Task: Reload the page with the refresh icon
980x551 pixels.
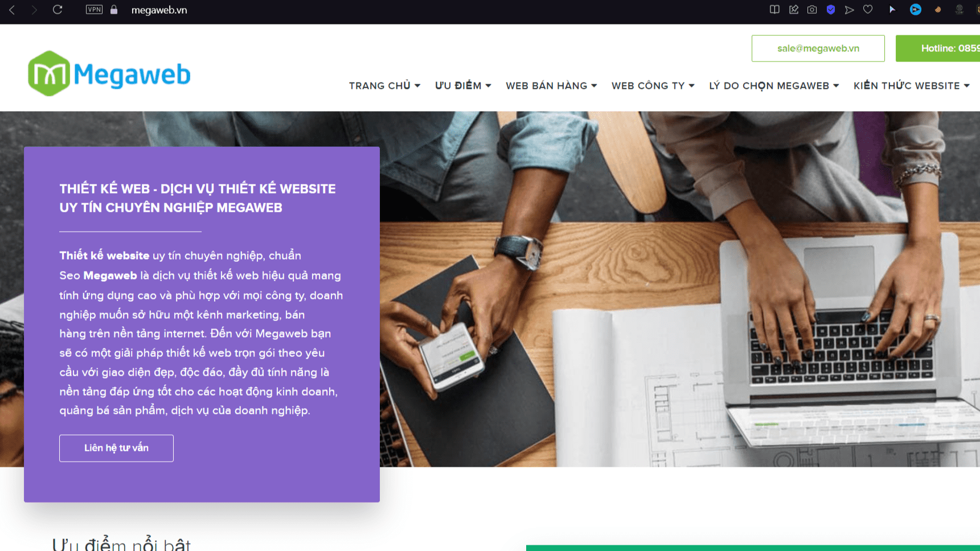Action: coord(58,10)
